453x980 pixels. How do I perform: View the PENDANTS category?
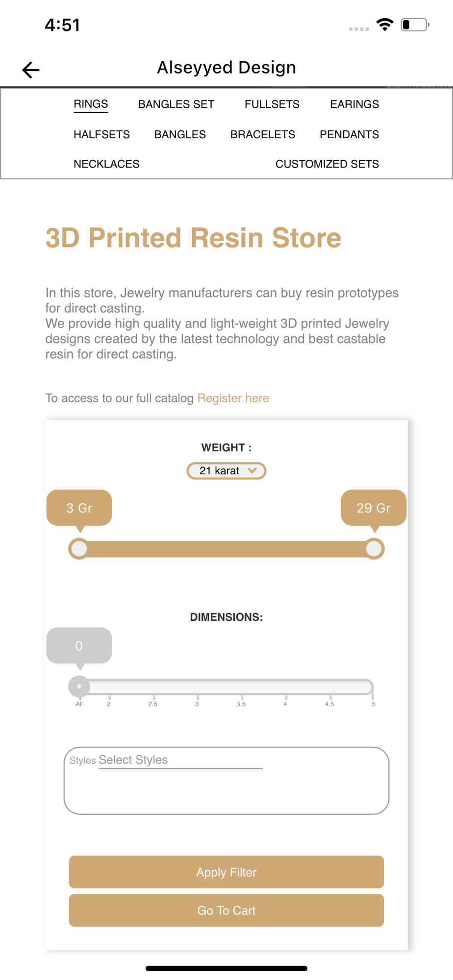click(x=349, y=135)
